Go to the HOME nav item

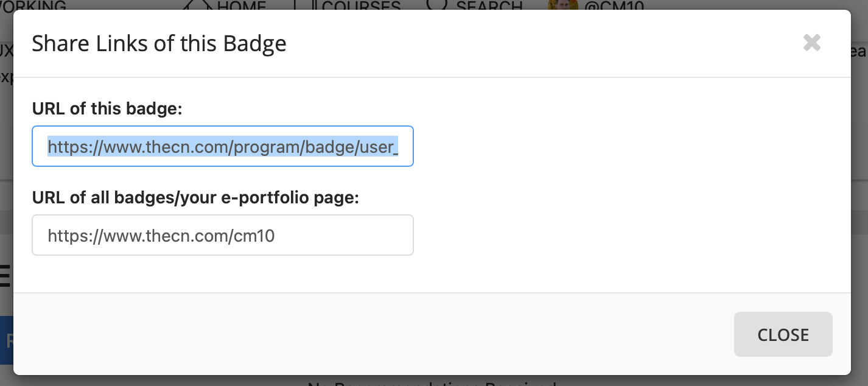[242, 5]
